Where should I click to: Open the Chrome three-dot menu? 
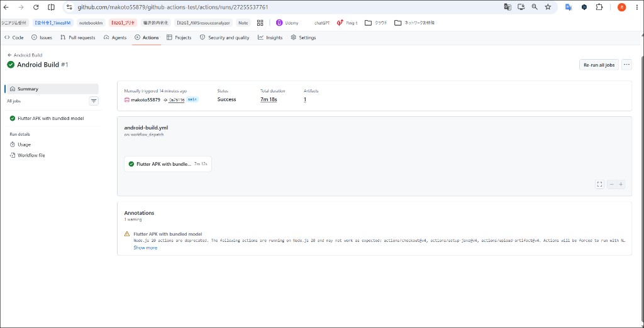coord(637,7)
